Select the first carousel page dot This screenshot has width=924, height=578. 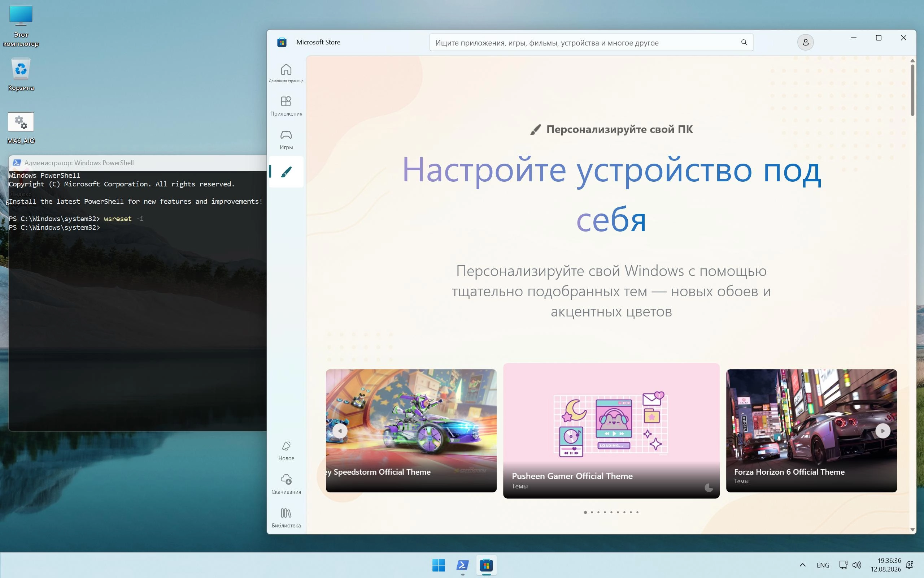pyautogui.click(x=585, y=512)
